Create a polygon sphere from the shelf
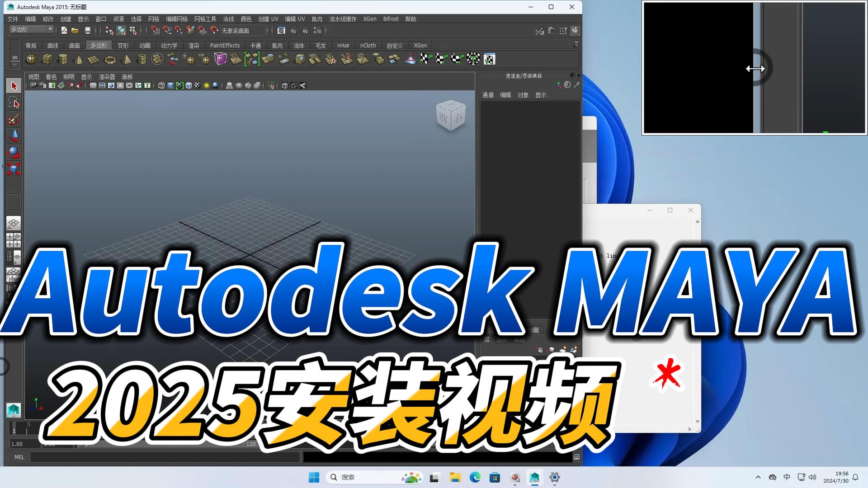 pos(31,59)
